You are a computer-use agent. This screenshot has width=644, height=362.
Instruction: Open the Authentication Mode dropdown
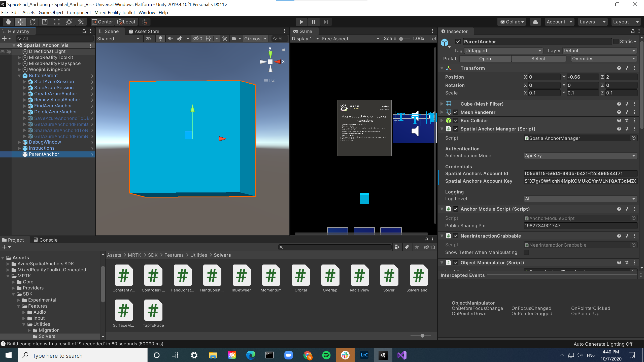click(580, 156)
